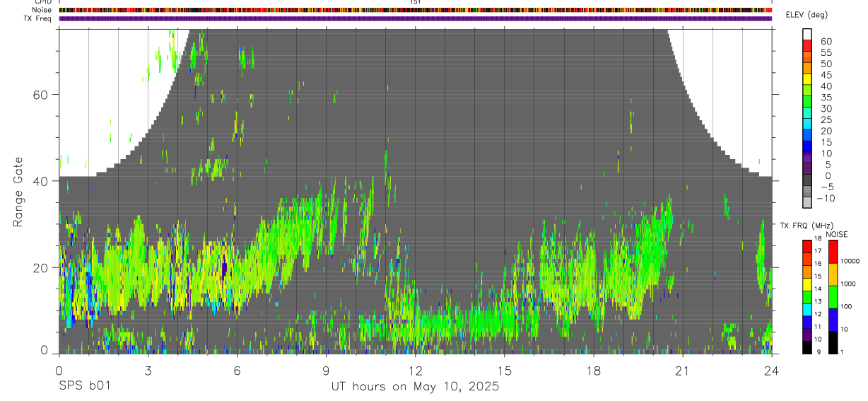
Task: Select the cyan 25 degree elevation color band
Action: tap(807, 124)
